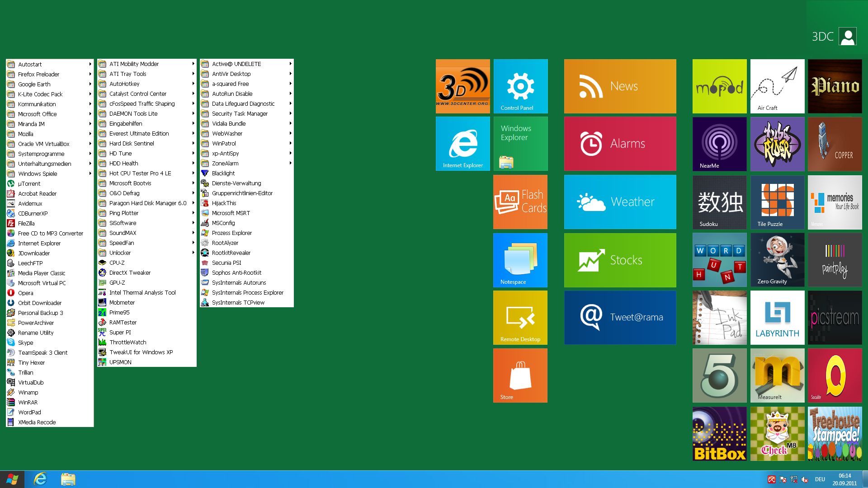Open the BitBox tile

coord(719,433)
